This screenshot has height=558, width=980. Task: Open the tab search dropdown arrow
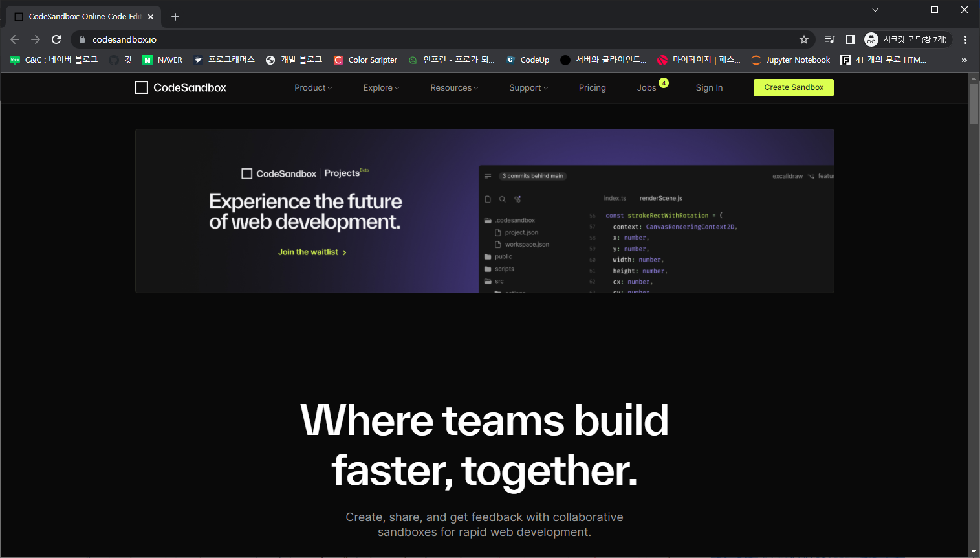pyautogui.click(x=875, y=10)
